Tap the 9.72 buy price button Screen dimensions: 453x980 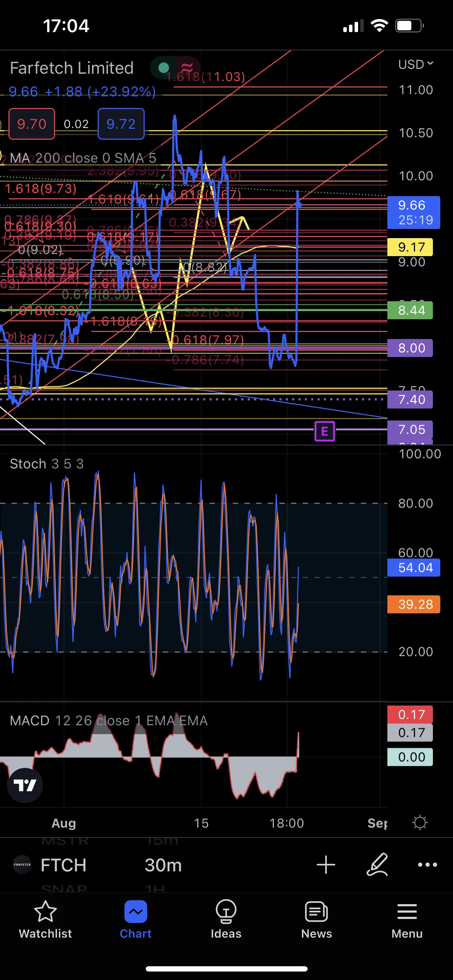[x=121, y=124]
